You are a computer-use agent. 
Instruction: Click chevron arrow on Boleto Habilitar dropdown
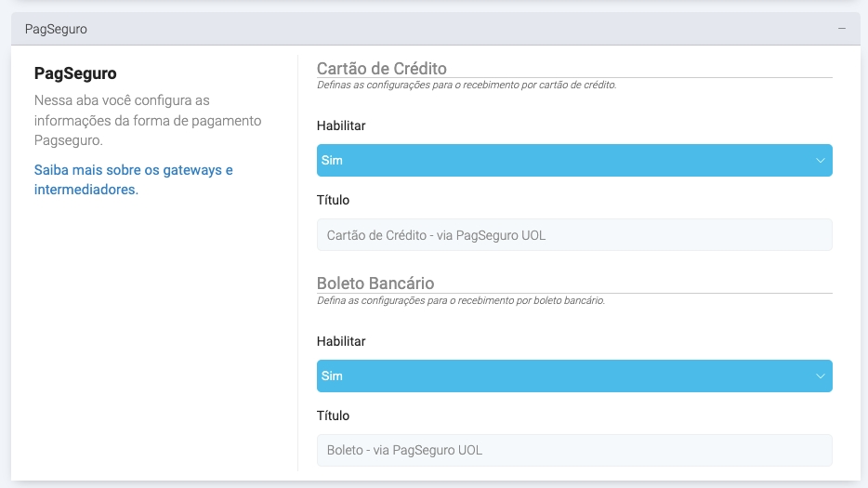click(x=820, y=376)
